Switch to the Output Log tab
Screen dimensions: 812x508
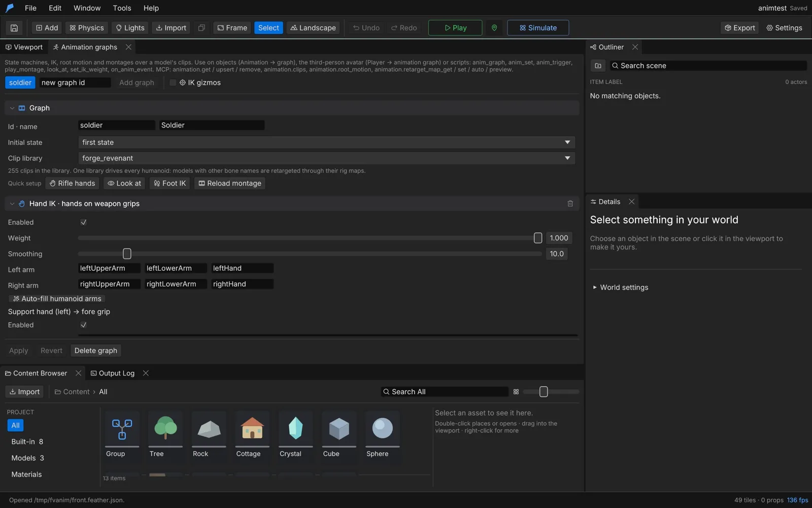[x=112, y=373]
